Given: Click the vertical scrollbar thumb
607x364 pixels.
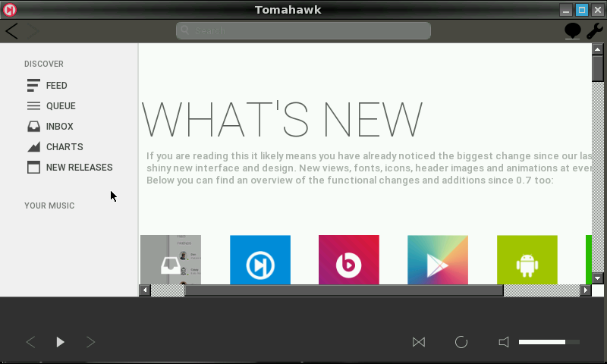Looking at the screenshot, I should (598, 68).
